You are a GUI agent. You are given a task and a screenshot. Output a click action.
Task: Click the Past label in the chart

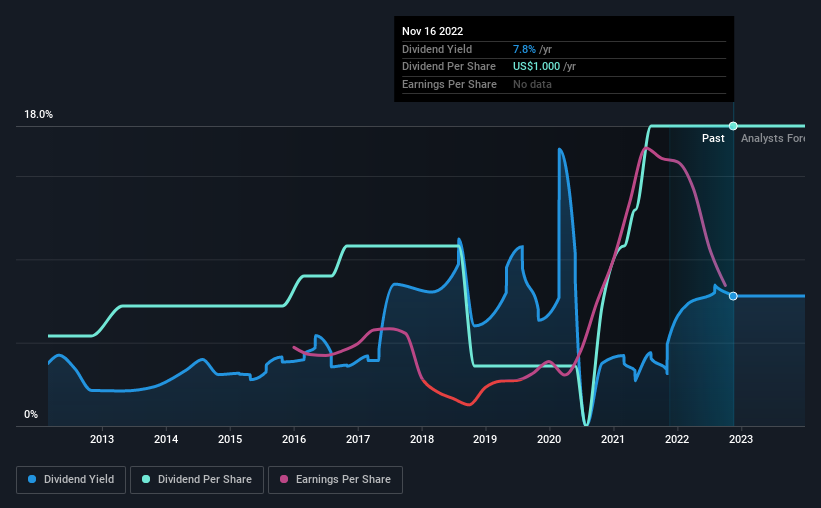[713, 139]
